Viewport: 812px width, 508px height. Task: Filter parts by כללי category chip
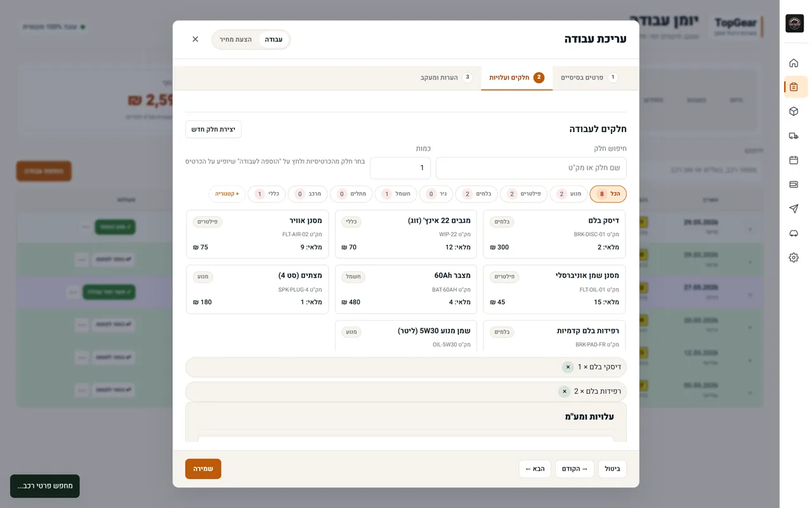pos(266,194)
